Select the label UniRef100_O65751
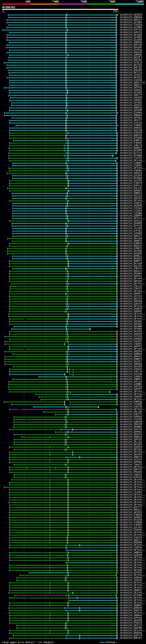 click(x=131, y=87)
